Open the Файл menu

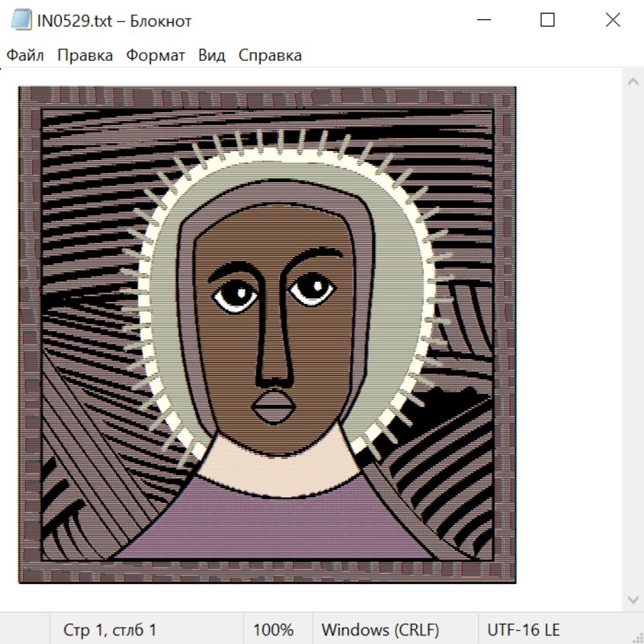tap(25, 55)
